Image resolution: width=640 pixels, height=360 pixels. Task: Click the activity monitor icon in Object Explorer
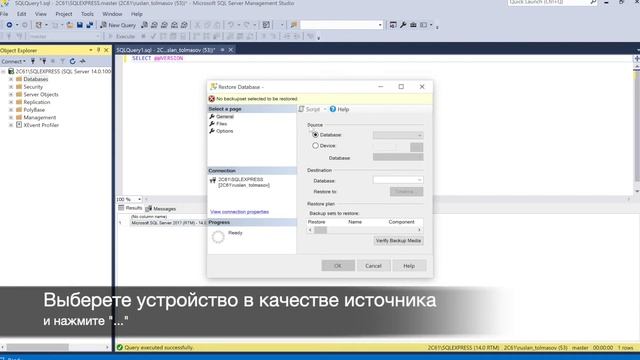pos(82,61)
